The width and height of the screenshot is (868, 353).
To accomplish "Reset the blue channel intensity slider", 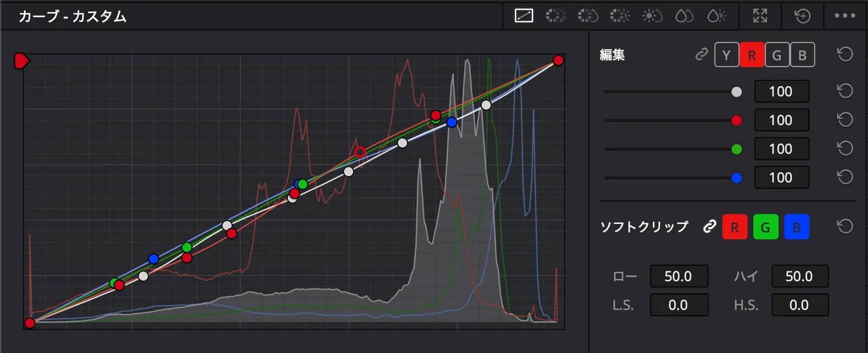I will click(x=844, y=177).
